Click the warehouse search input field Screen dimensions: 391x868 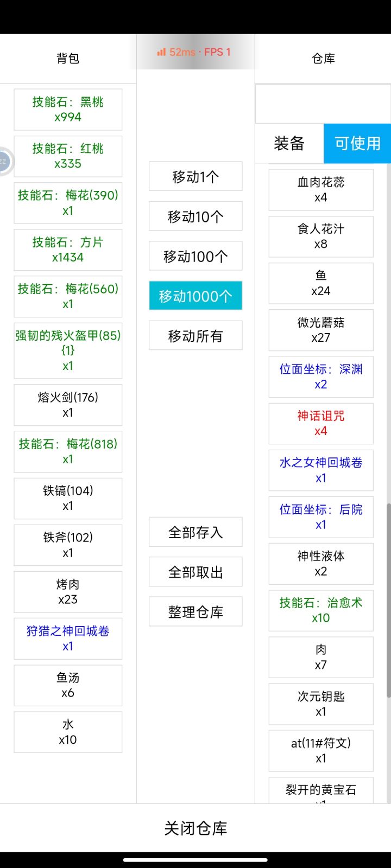[323, 104]
